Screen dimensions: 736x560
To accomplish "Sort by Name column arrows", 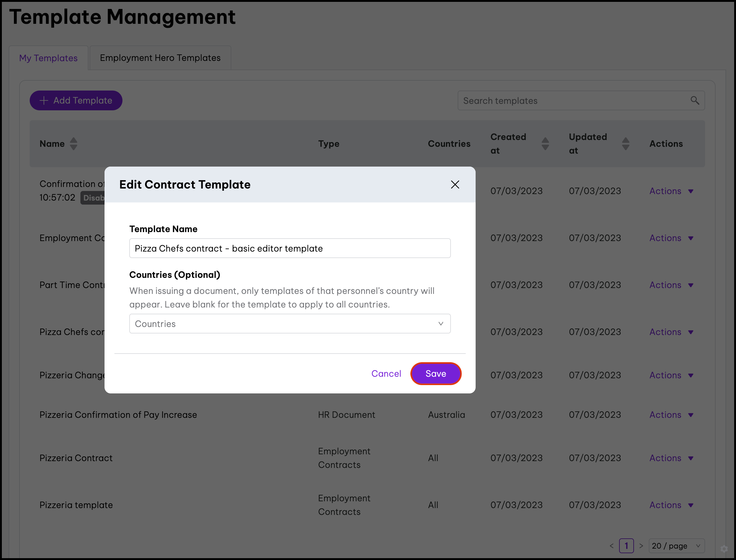I will pyautogui.click(x=74, y=144).
